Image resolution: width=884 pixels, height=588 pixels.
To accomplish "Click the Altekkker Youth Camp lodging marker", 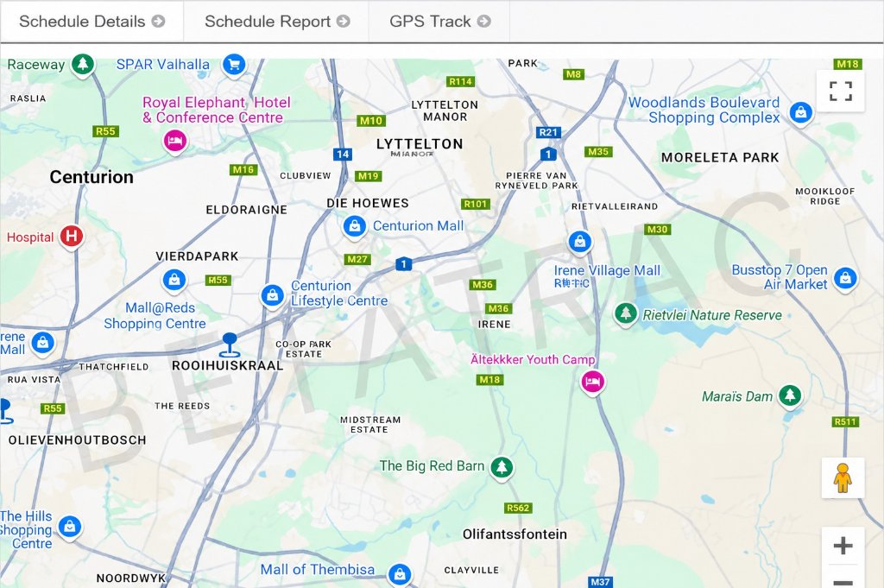I will 592,382.
